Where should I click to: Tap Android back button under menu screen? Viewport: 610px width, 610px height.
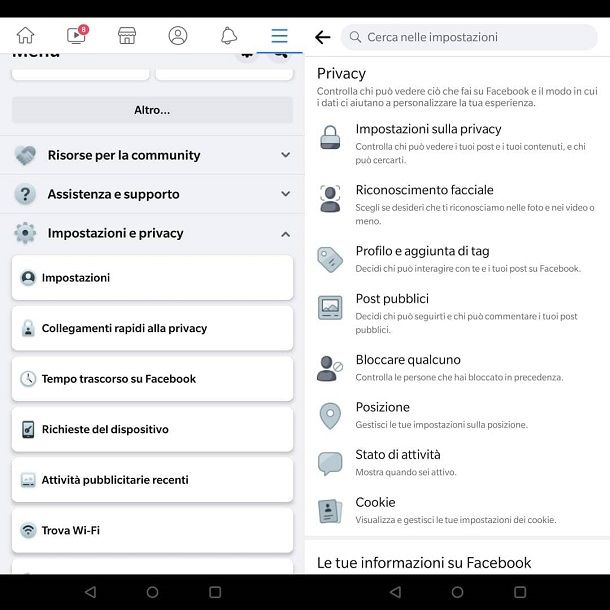[x=90, y=592]
